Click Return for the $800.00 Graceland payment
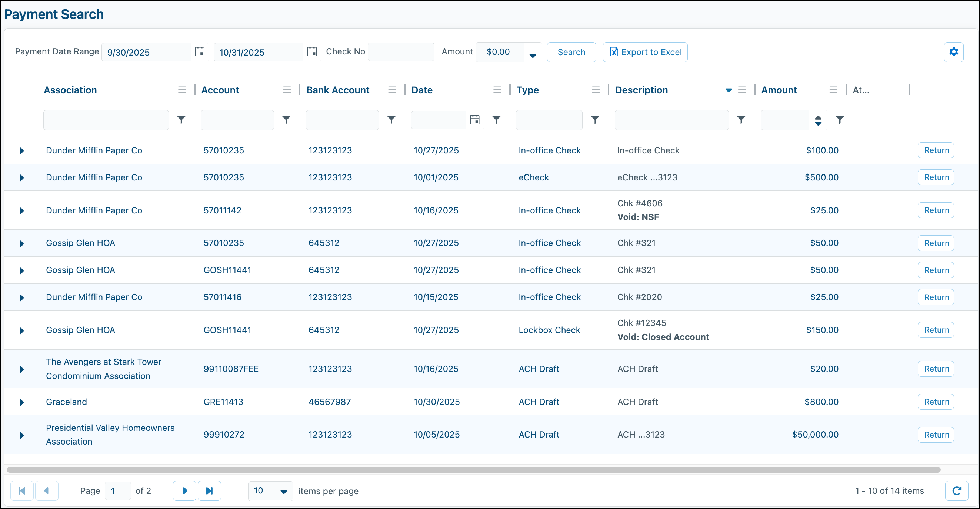The image size is (980, 509). [x=936, y=402]
